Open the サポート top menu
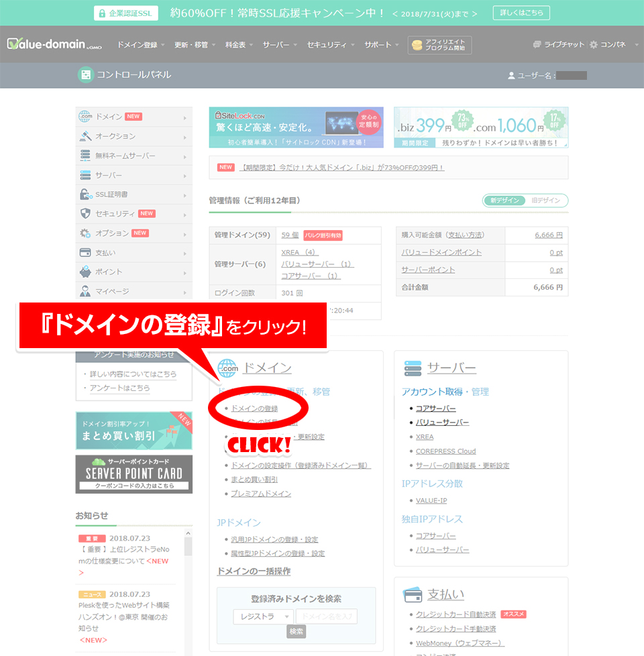Screen dimensions: 644x656 382,45
